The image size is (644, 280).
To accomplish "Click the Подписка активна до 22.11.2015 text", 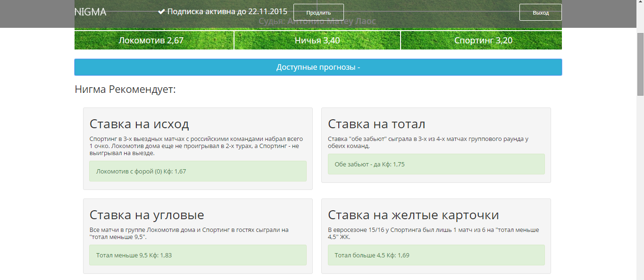I will tap(227, 12).
